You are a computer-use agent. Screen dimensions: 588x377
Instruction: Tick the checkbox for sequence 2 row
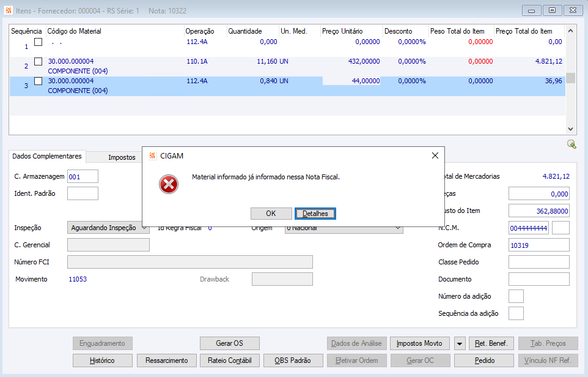pyautogui.click(x=39, y=62)
